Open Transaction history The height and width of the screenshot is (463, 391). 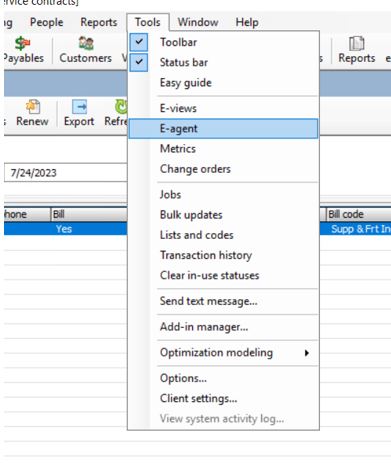(x=223, y=255)
